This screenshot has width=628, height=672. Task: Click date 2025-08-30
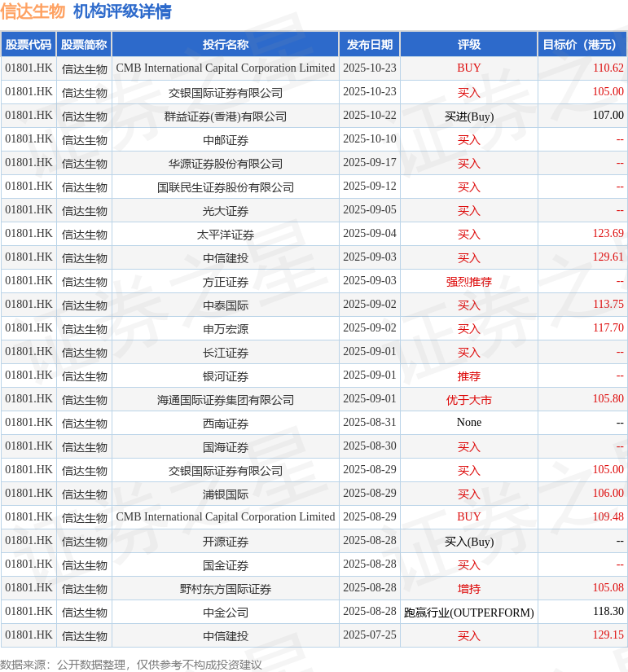click(x=370, y=446)
